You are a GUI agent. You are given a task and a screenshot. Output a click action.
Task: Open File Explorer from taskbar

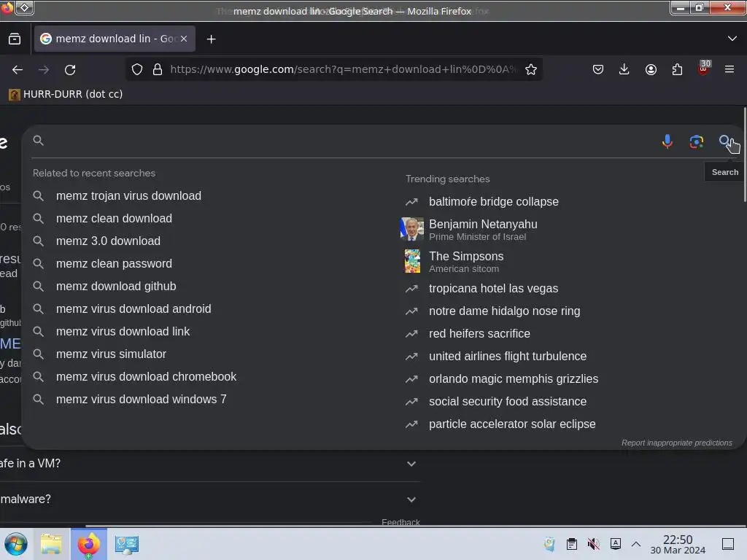tap(51, 544)
